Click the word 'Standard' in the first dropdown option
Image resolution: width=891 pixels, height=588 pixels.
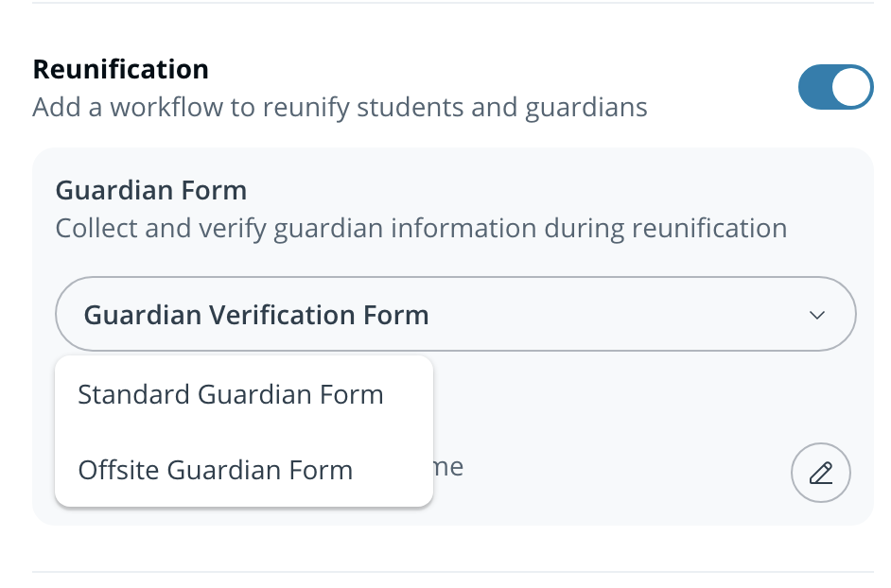point(134,394)
